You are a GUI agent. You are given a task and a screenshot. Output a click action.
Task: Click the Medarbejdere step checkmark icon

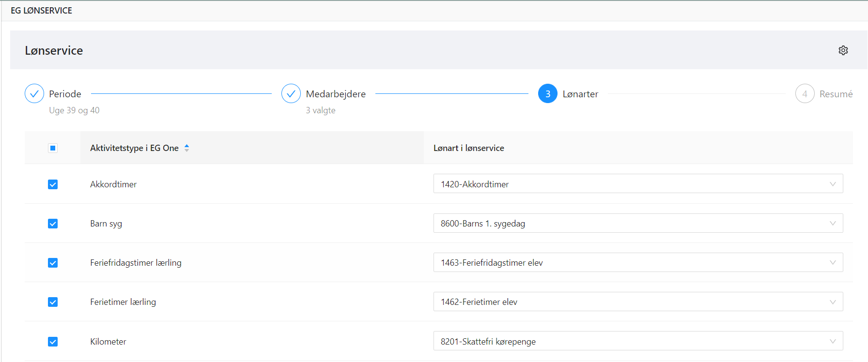291,94
